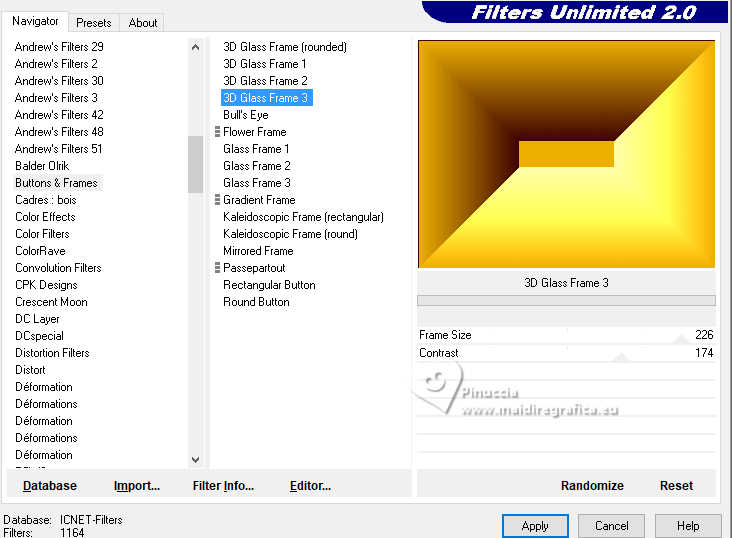
Task: Open Andrew's Filters 2 category
Action: 56,64
